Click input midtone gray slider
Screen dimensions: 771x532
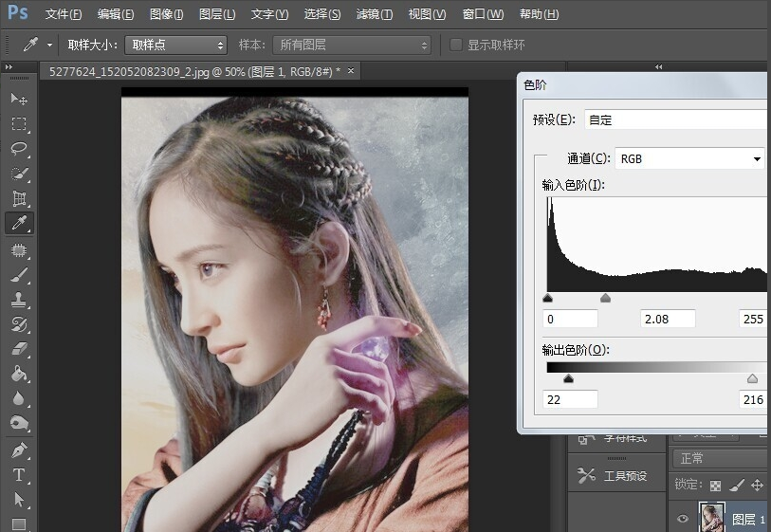605,298
